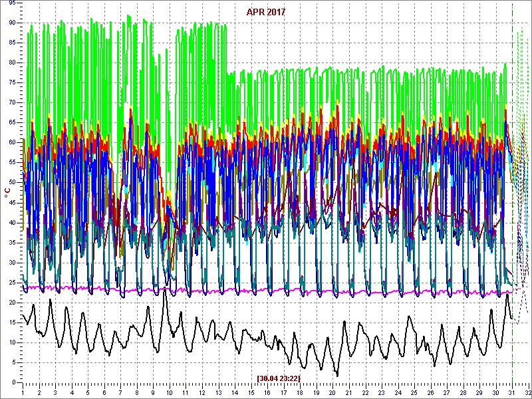The height and width of the screenshot is (399, 532).
Task: Click the °C y-axis unit label
Action: (x=7, y=192)
